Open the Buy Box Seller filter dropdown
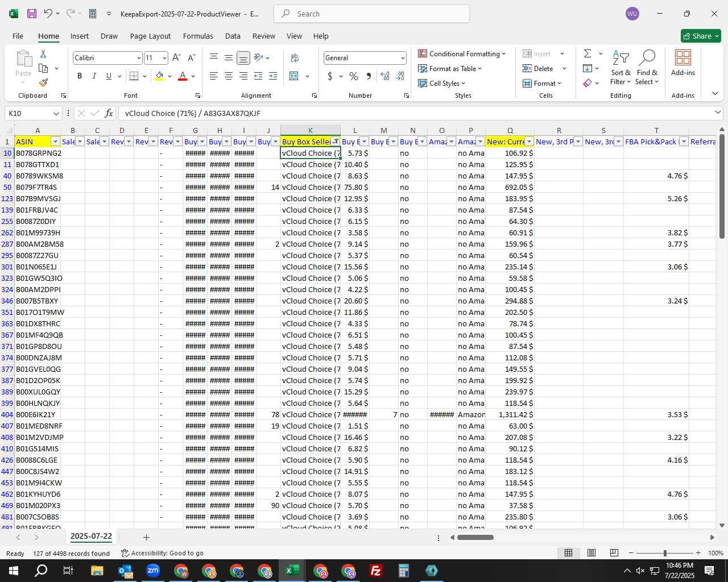 coord(336,142)
